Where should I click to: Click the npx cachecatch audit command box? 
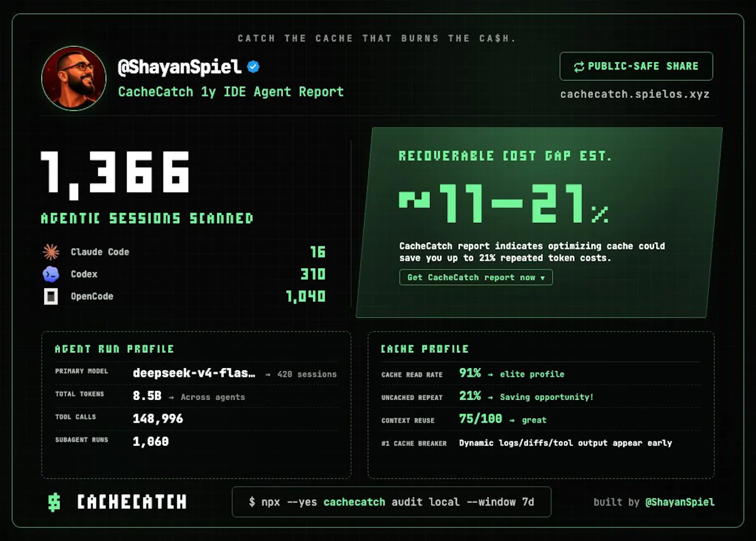(391, 502)
